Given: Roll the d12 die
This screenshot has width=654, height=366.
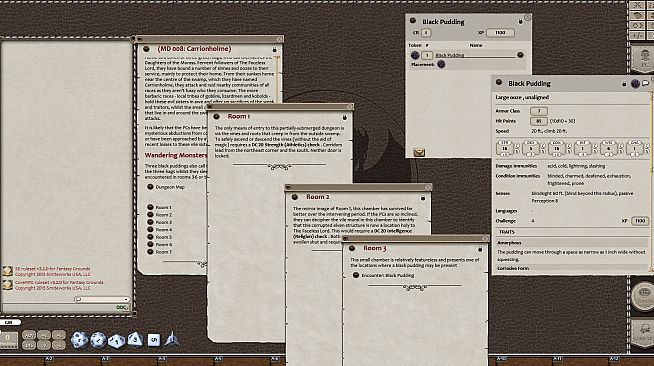Looking at the screenshot, I should pos(98,340).
